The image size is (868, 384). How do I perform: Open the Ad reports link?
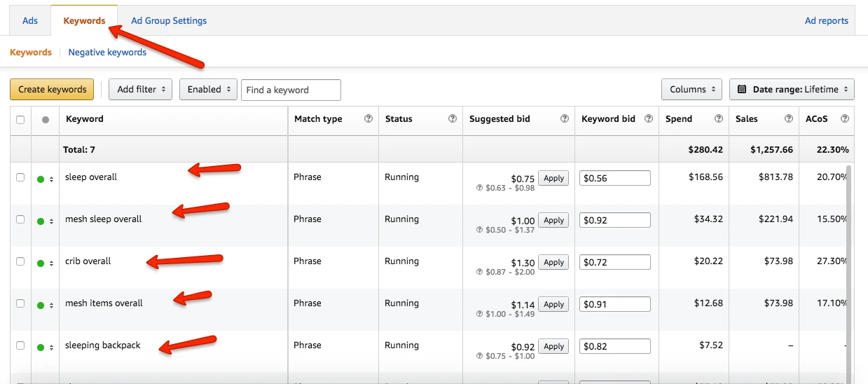click(x=827, y=20)
